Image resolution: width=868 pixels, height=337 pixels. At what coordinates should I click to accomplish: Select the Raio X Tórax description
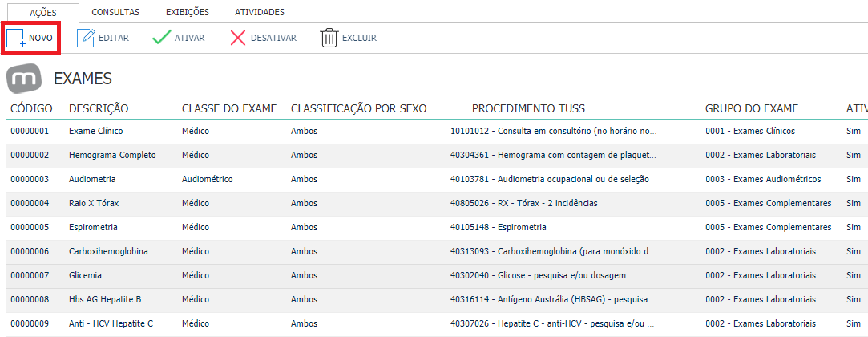(94, 204)
